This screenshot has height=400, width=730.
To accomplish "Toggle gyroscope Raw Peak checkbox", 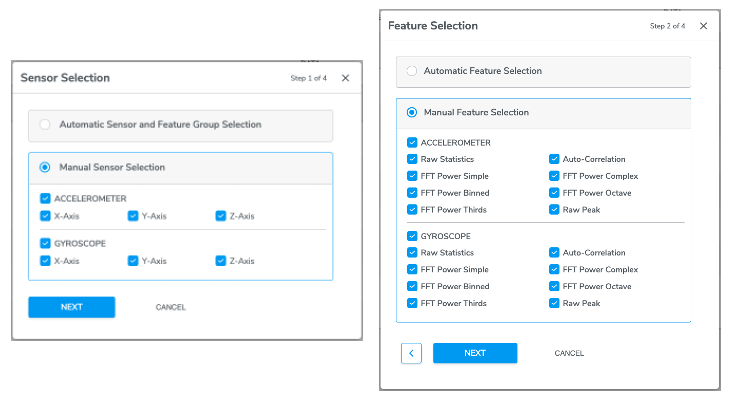I will click(x=554, y=303).
